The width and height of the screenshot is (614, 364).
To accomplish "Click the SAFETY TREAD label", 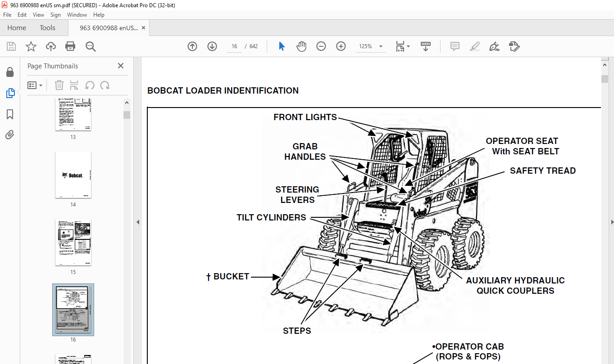I will pos(543,171).
